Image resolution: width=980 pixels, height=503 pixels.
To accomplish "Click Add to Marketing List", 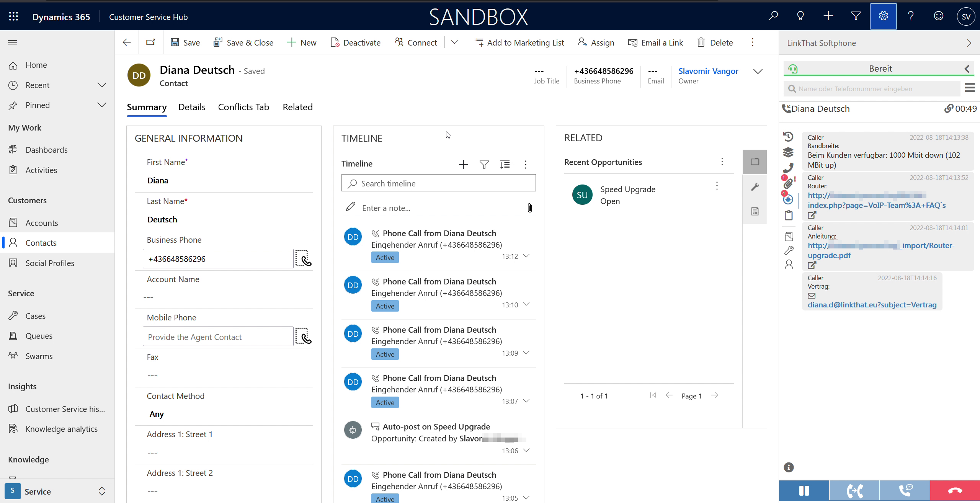I will (x=519, y=42).
